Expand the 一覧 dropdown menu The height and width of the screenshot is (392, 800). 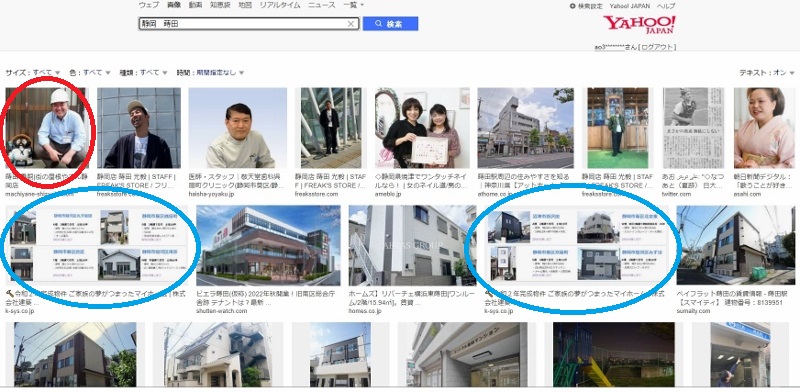354,5
